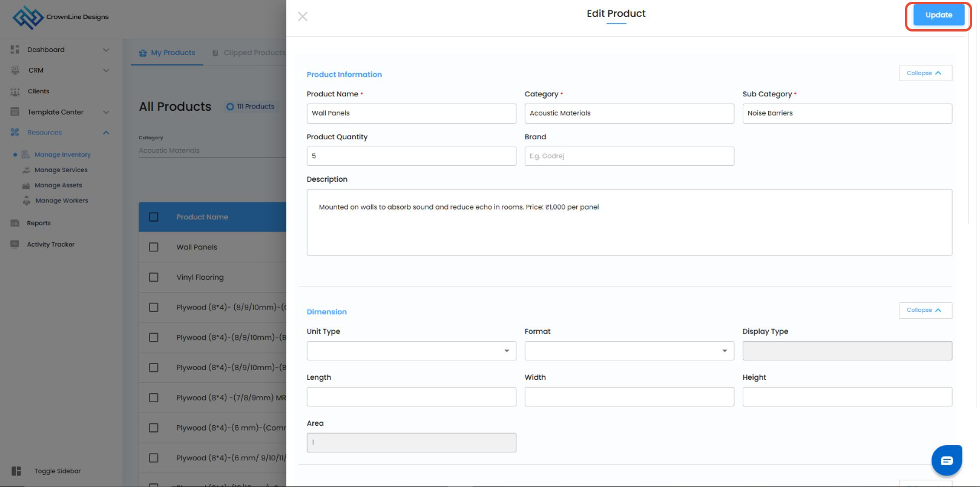Open the chat support widget
Viewport: 980px width, 487px height.
coord(946,461)
